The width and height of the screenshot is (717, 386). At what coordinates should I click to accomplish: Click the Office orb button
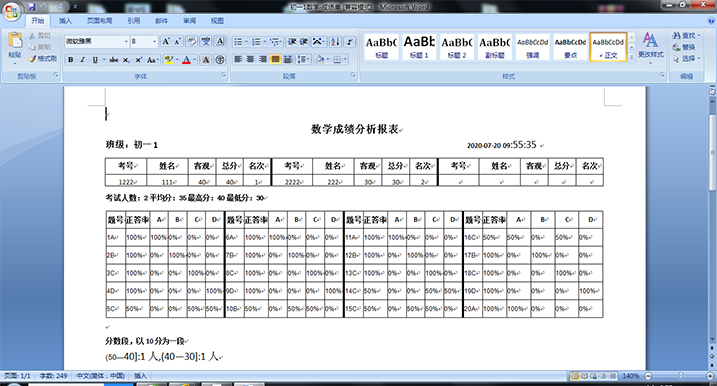pos(12,11)
